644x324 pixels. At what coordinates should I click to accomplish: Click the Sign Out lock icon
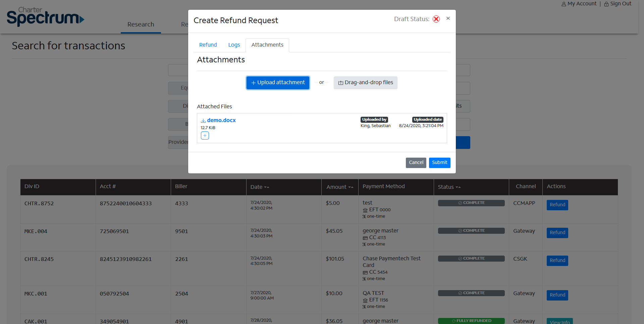[x=606, y=4]
